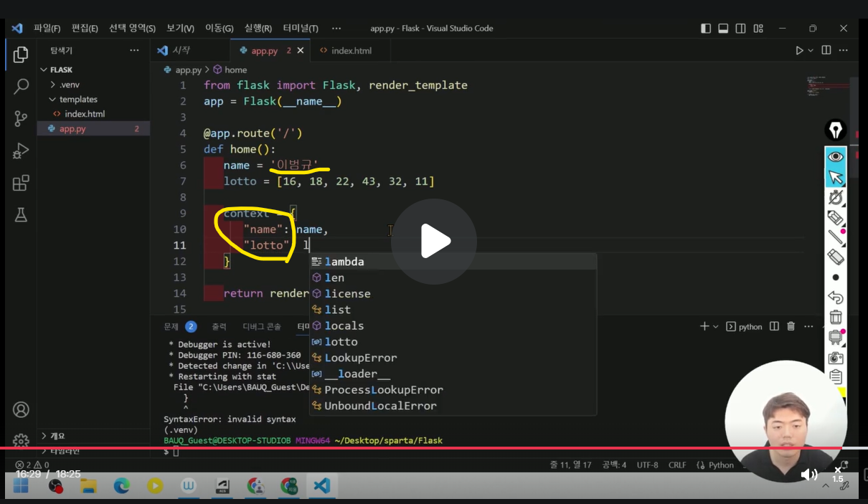868x504 pixels.
Task: Select the line drawing annotation tool
Action: (x=836, y=237)
